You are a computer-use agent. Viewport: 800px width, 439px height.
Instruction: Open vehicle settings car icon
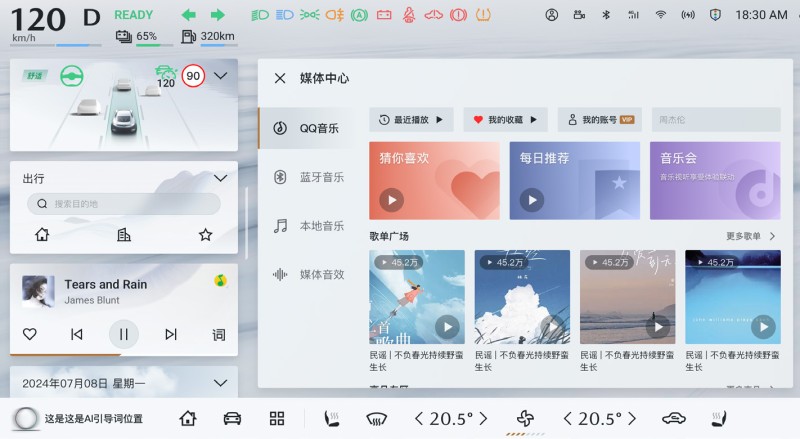[232, 419]
